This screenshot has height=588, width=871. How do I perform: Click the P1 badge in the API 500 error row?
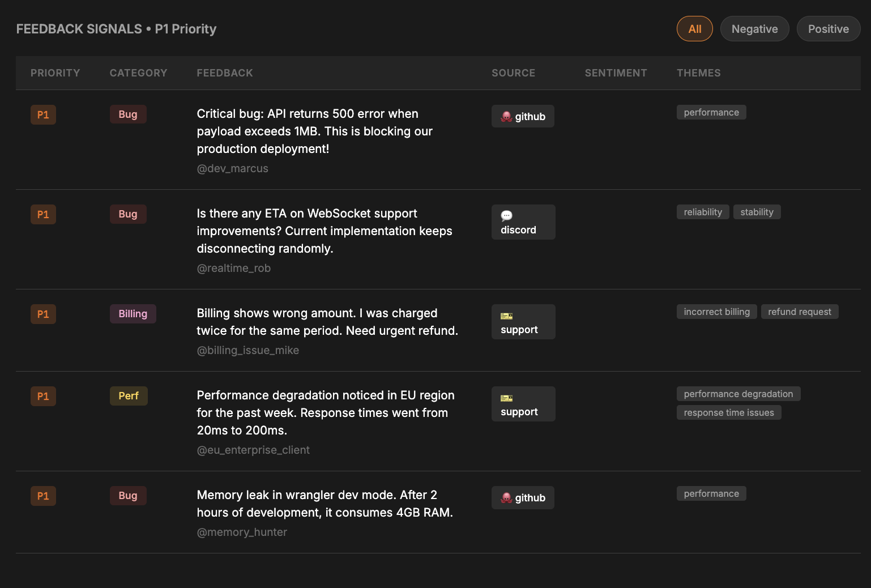43,115
